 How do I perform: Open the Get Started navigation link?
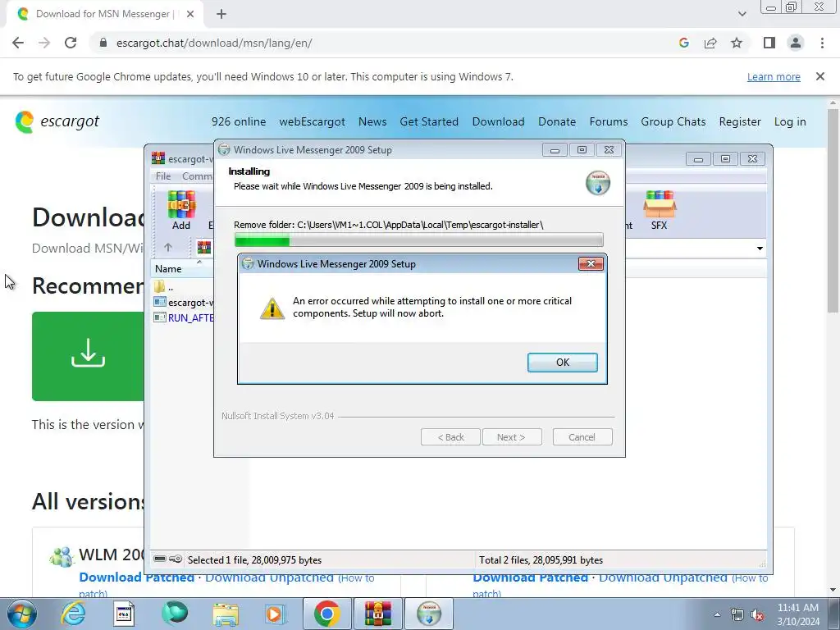click(429, 121)
